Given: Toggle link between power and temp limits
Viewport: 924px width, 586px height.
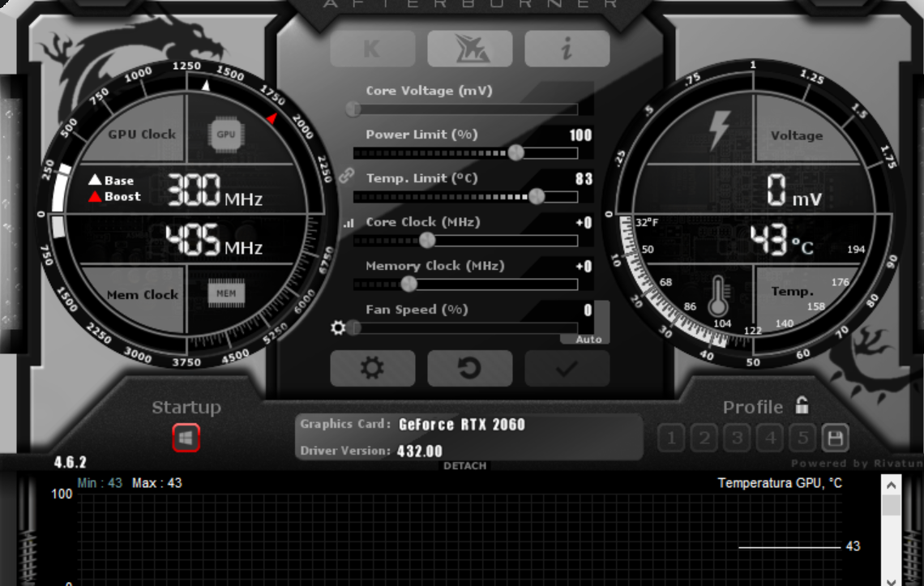Looking at the screenshot, I should [x=347, y=175].
